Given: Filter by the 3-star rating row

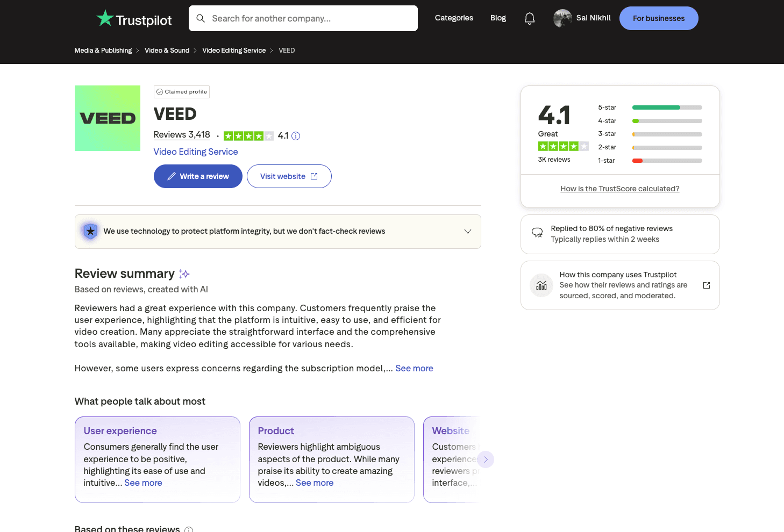Looking at the screenshot, I should click(x=650, y=134).
